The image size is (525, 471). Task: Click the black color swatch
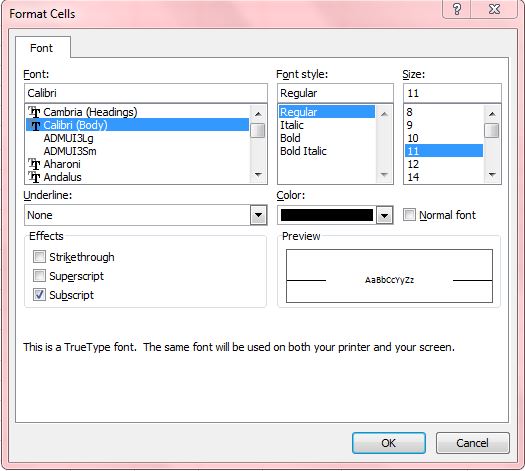(327, 215)
